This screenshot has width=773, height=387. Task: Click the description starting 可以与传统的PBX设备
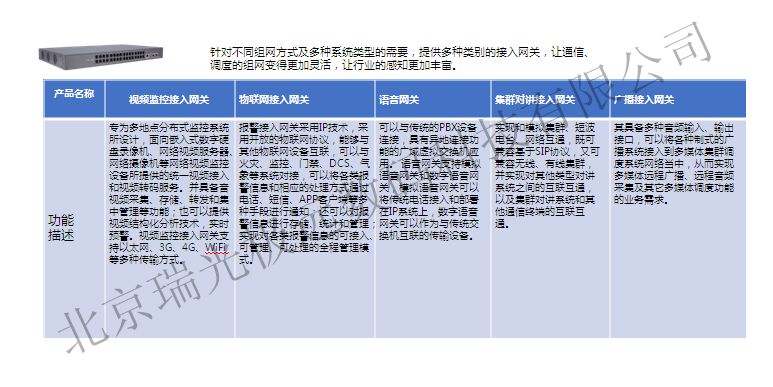point(430,181)
